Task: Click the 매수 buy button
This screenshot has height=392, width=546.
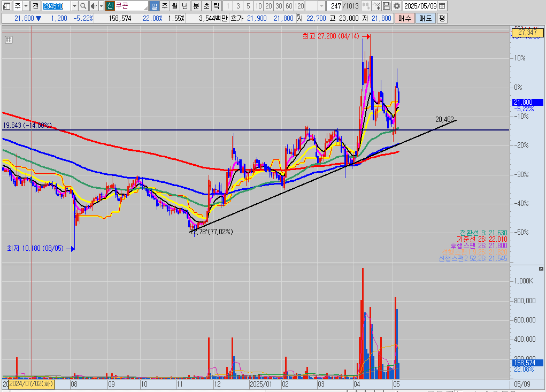Action: (x=405, y=18)
